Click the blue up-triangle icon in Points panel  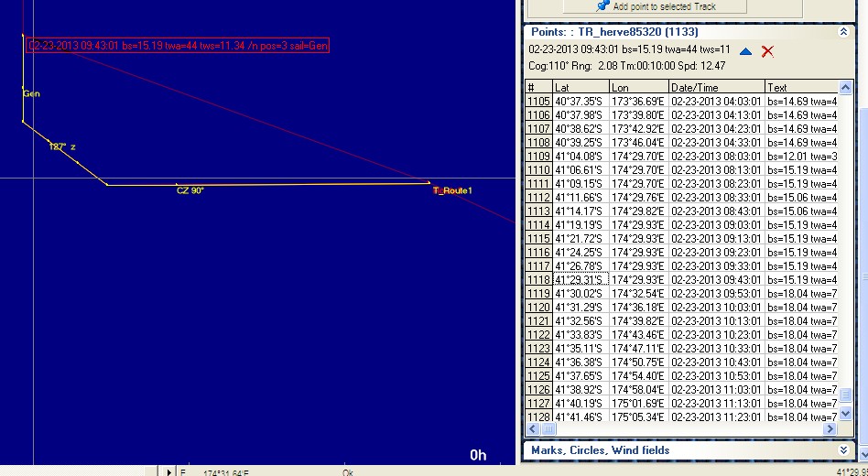[x=745, y=51]
